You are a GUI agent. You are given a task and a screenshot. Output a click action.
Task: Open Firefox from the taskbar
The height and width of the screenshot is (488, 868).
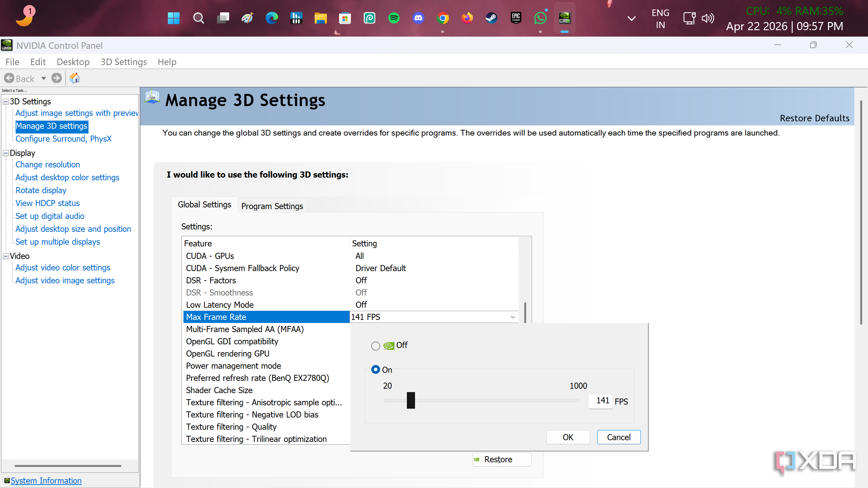point(467,18)
